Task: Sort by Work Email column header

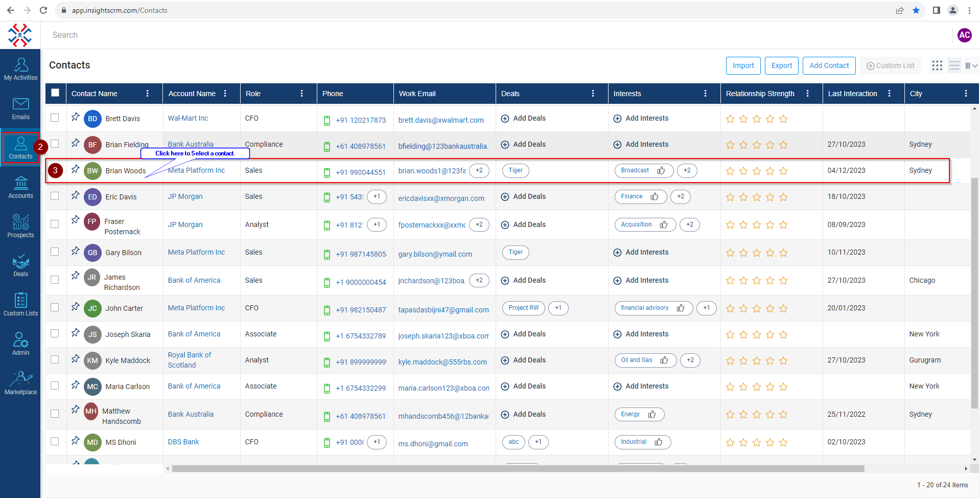Action: (x=417, y=94)
